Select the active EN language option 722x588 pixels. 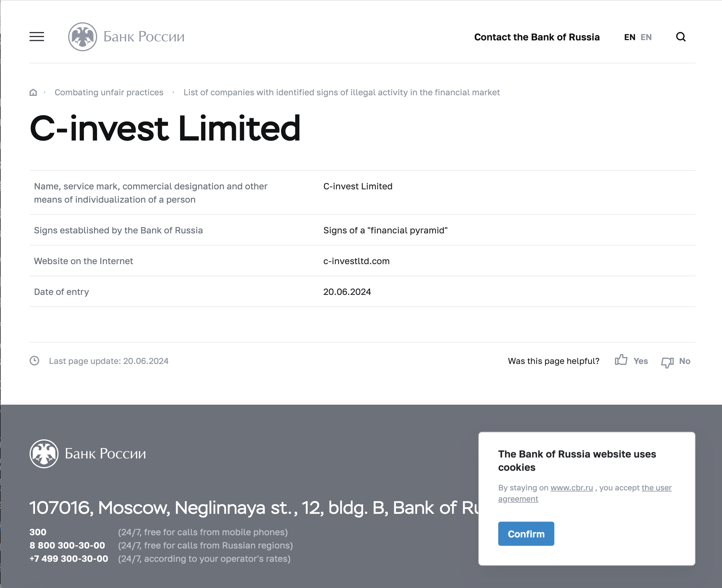point(629,37)
